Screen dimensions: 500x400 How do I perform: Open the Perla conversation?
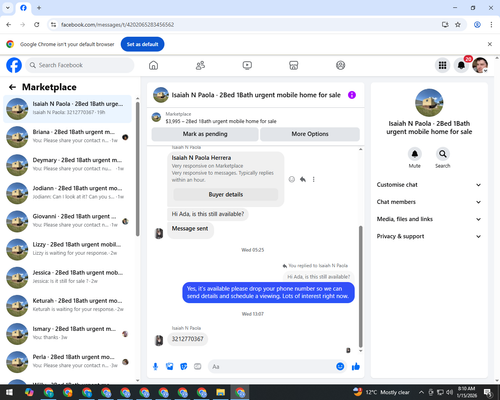click(x=67, y=362)
